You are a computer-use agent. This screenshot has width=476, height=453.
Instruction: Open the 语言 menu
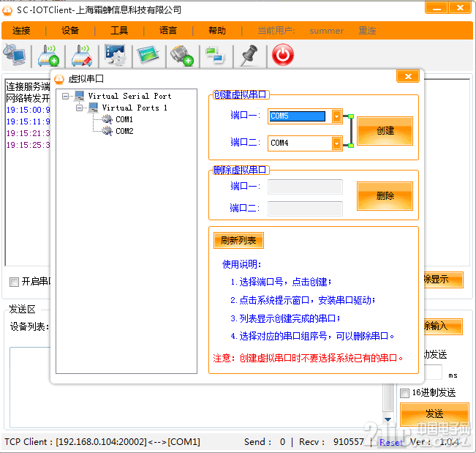pos(168,31)
